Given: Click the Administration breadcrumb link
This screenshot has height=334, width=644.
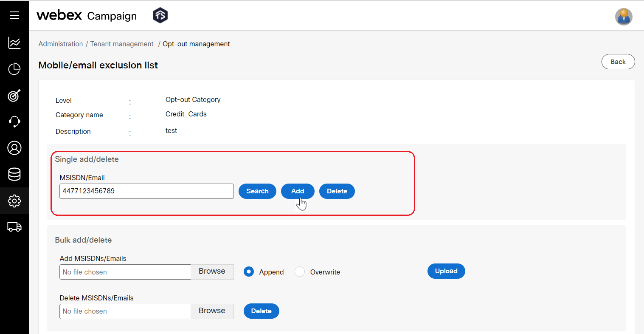Looking at the screenshot, I should (x=60, y=44).
